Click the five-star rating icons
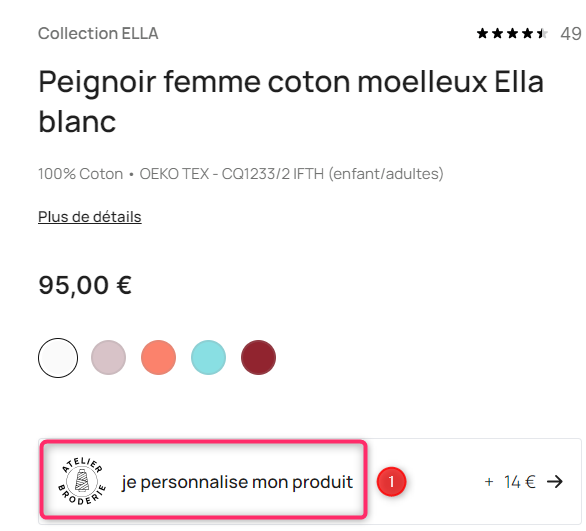Image resolution: width=586 pixels, height=531 pixels. tap(512, 34)
